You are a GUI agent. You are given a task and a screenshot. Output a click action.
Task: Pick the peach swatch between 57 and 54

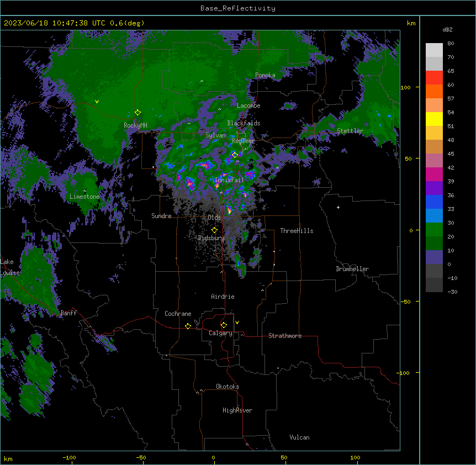[x=434, y=105]
